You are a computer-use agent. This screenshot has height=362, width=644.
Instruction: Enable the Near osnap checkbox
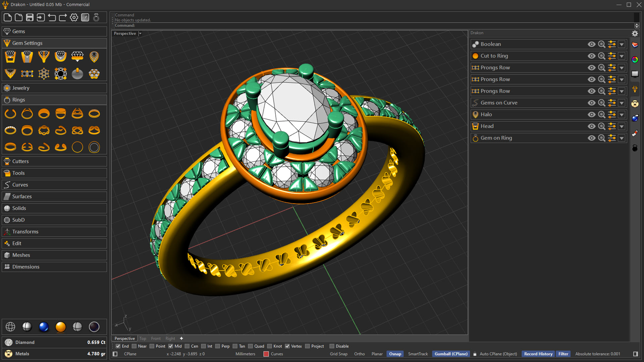pyautogui.click(x=134, y=346)
